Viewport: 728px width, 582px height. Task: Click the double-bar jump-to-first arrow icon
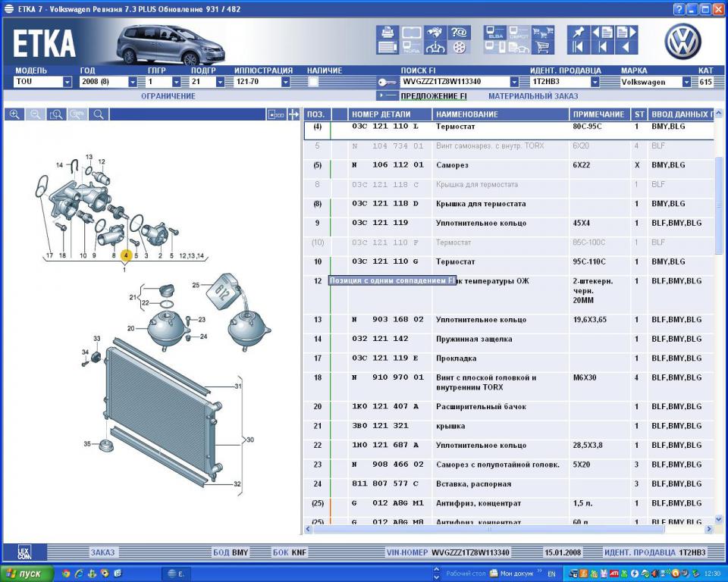(578, 47)
